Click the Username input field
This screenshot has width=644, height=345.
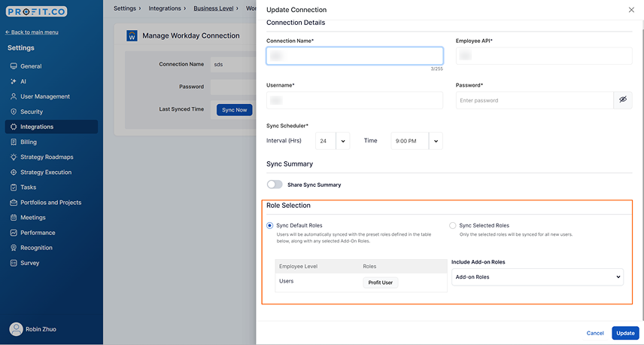(x=355, y=100)
